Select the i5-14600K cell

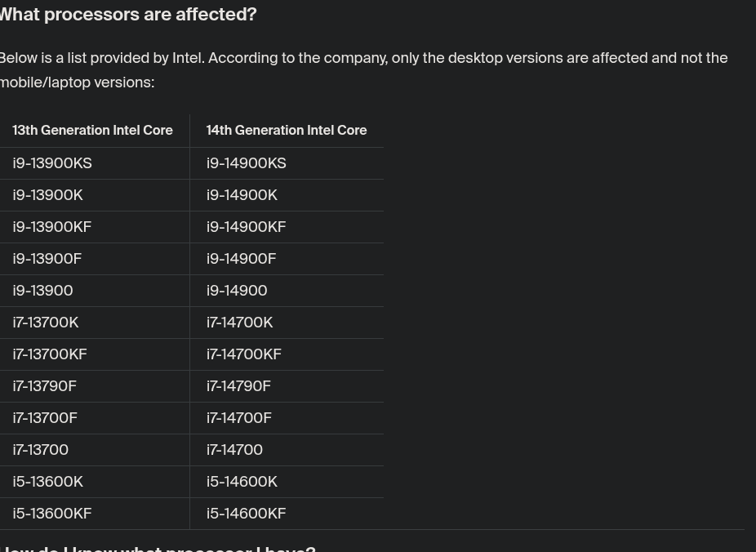click(x=242, y=482)
